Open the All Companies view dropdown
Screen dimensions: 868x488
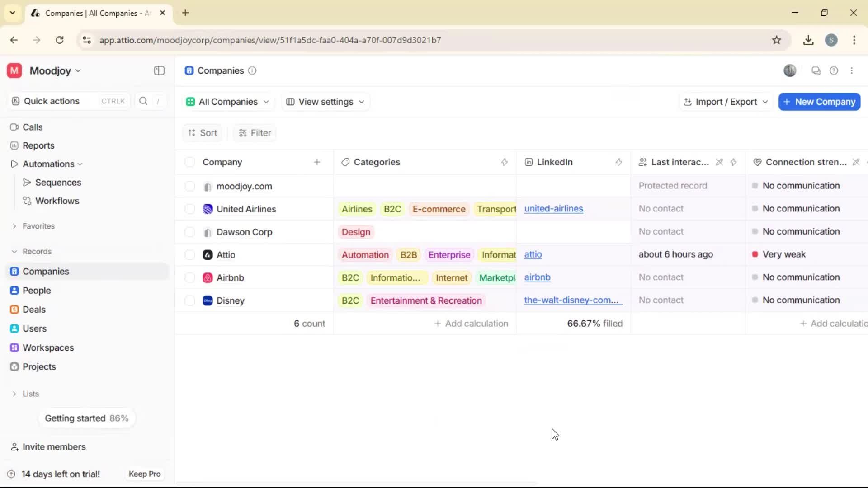coord(228,102)
